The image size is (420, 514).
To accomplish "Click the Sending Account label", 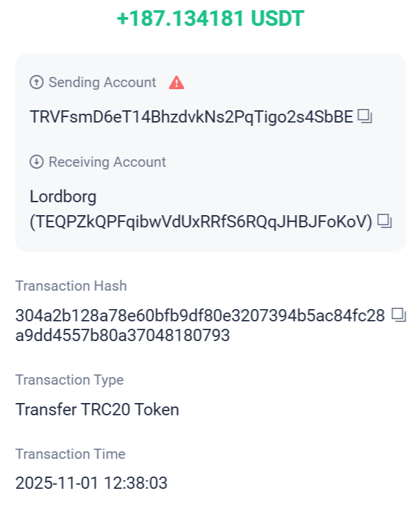I will [x=102, y=82].
